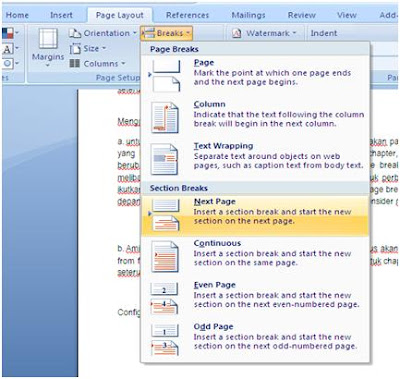Open dropdown arrow beside theme Fonts
This screenshot has width=400, height=379.
17,49
